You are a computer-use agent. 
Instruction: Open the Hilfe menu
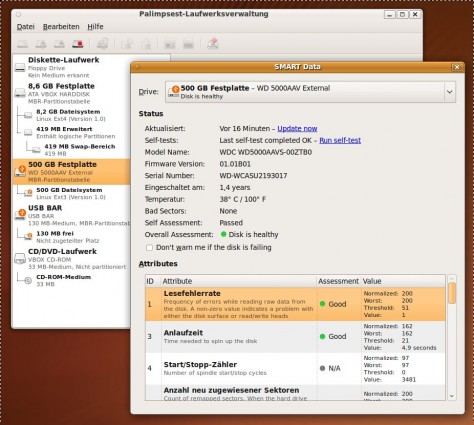click(x=95, y=27)
